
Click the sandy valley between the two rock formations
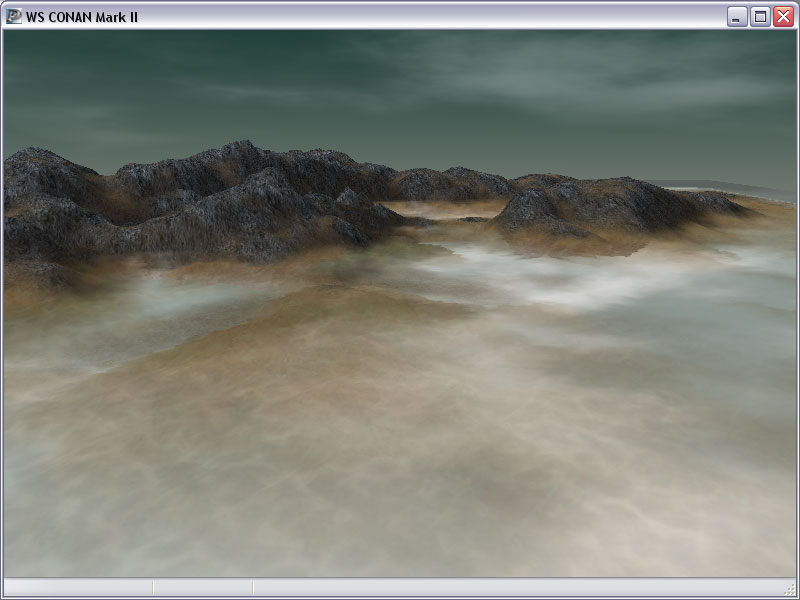click(440, 208)
